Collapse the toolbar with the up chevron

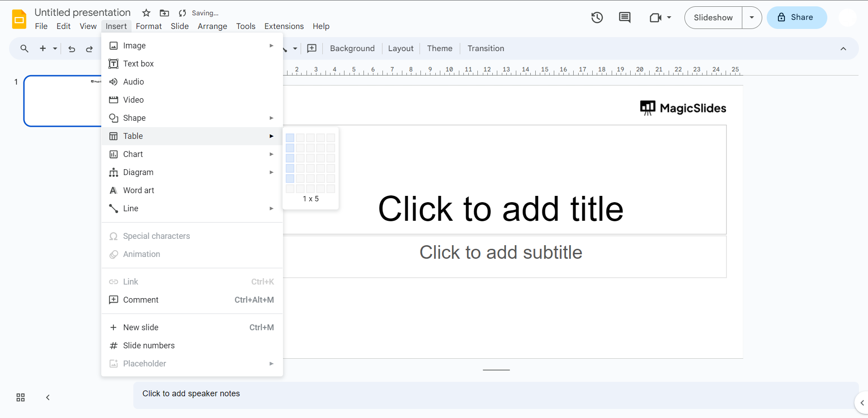pos(843,49)
